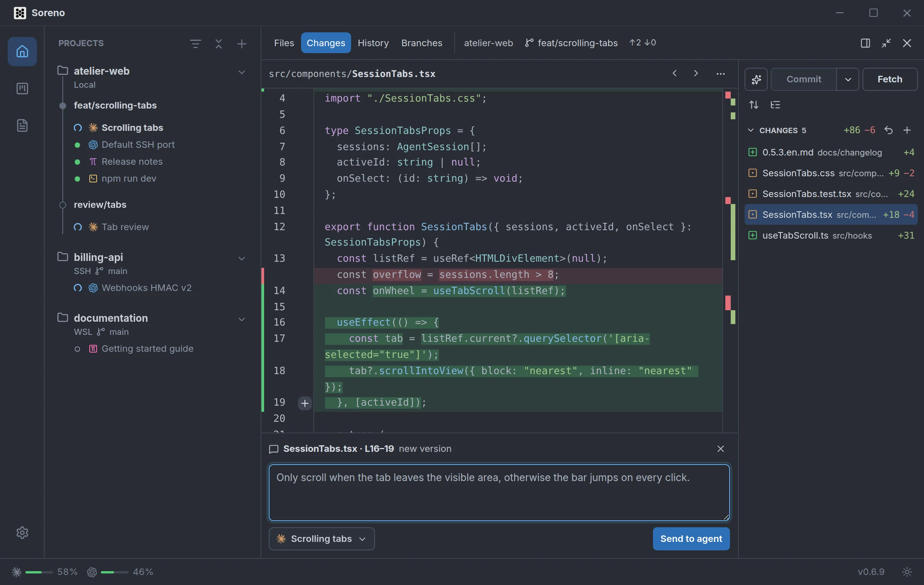Image resolution: width=924 pixels, height=585 pixels.
Task: Toggle the split panel layout icon
Action: [865, 43]
